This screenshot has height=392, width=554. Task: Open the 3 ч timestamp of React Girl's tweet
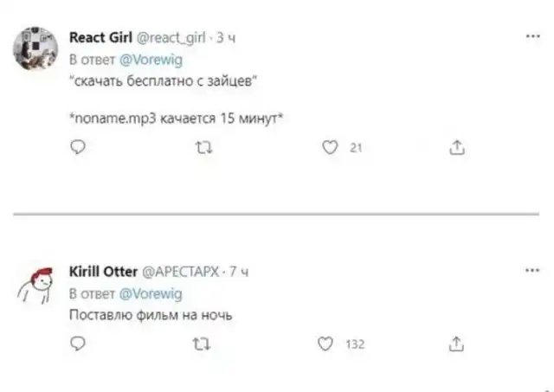[x=223, y=37]
